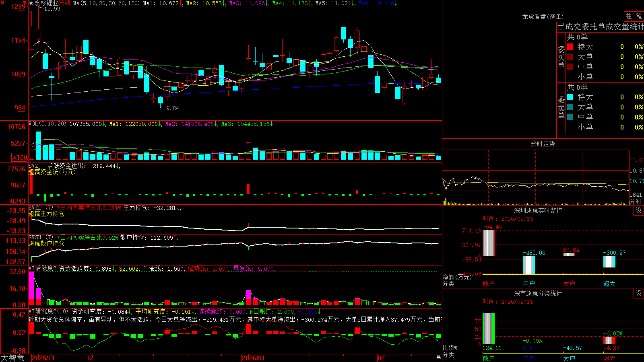Select the SVZL (7) indicator label
This screenshot has width=644, height=362.
pos(41,208)
